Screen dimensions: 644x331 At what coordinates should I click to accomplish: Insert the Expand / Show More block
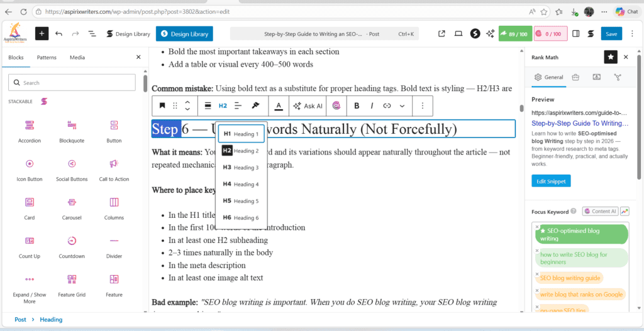point(30,289)
